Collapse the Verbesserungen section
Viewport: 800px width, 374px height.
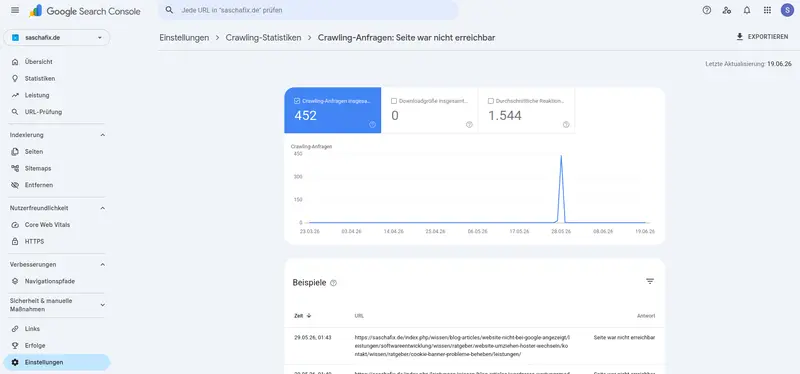tap(103, 265)
